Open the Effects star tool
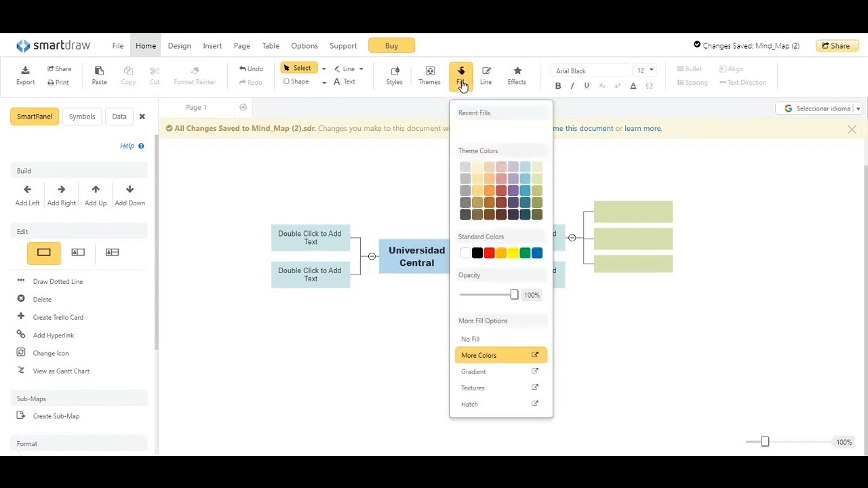 point(517,75)
